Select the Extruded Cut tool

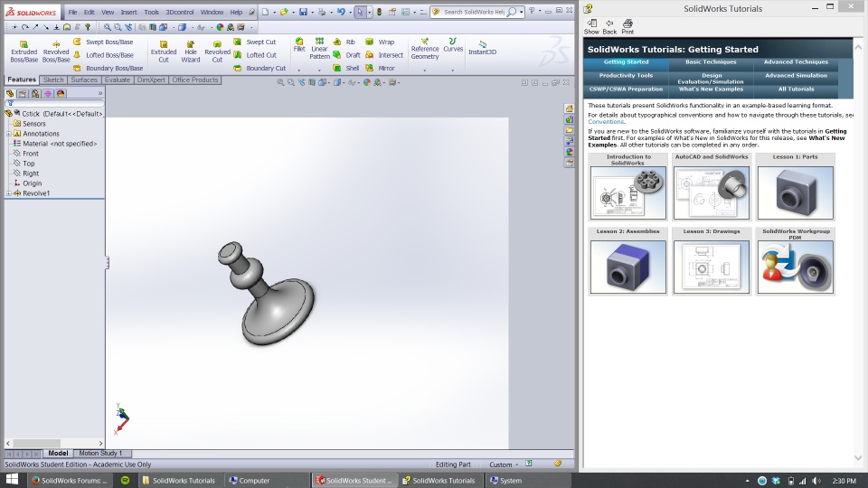tap(164, 52)
